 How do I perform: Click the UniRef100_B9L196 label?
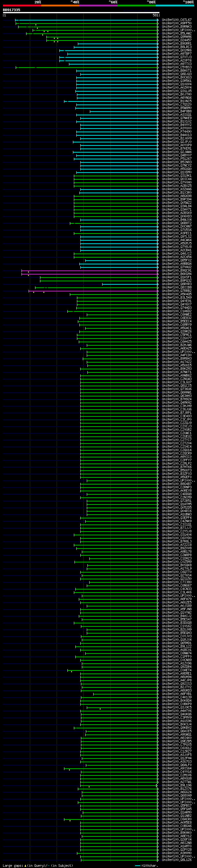(x=176, y=785)
